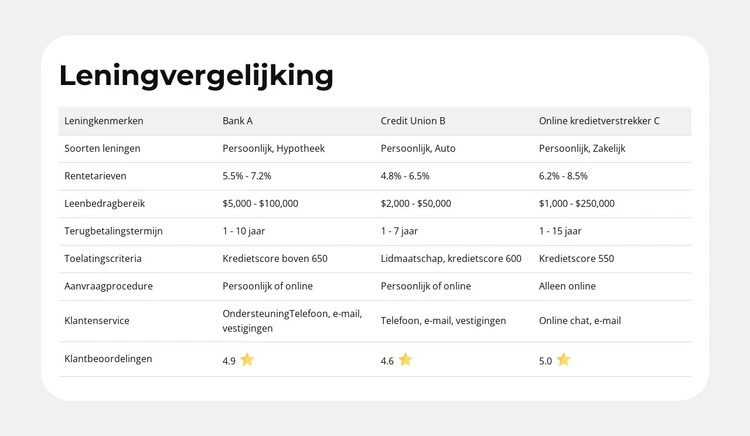Select the Klantbeoordelingen row label
The height and width of the screenshot is (436, 750).
click(x=108, y=358)
